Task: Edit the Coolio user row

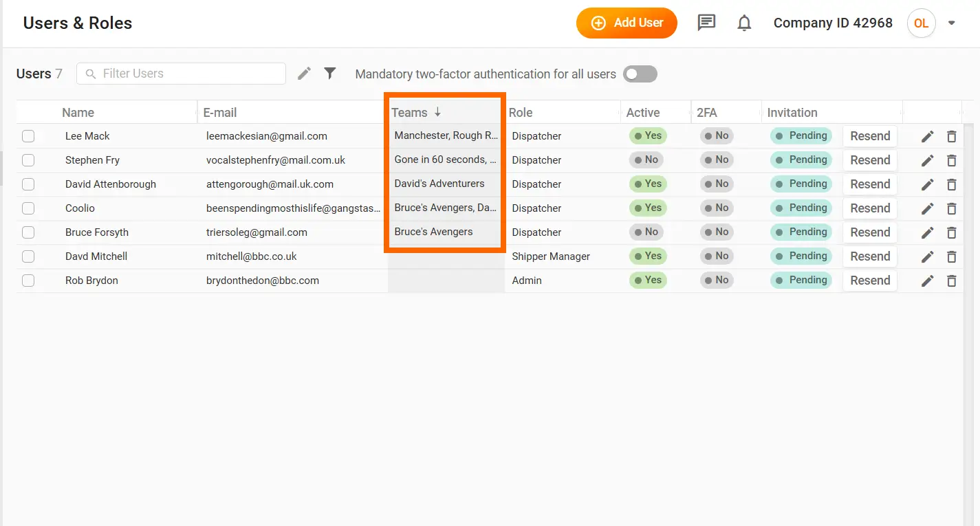Action: pyautogui.click(x=927, y=208)
